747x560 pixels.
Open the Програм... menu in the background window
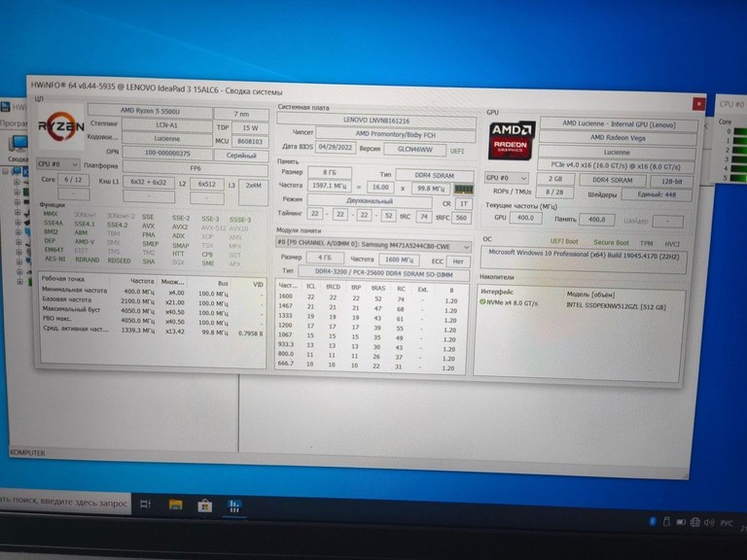point(14,122)
